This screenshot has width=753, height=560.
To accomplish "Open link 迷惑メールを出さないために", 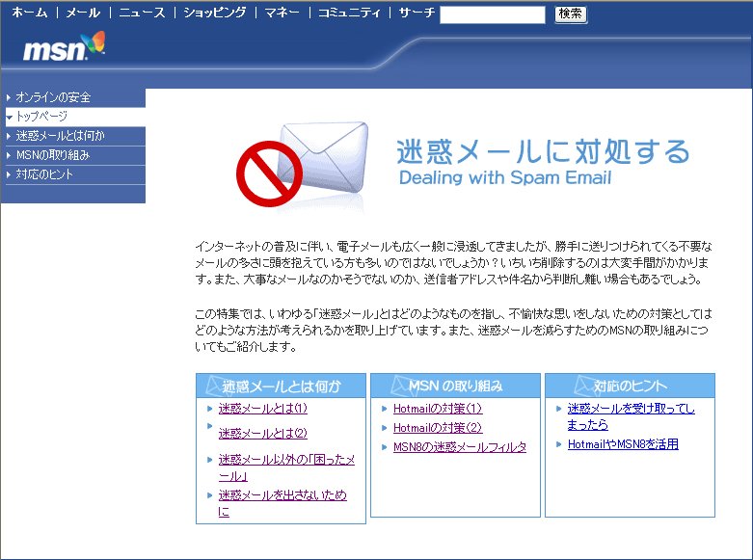I will [x=282, y=503].
